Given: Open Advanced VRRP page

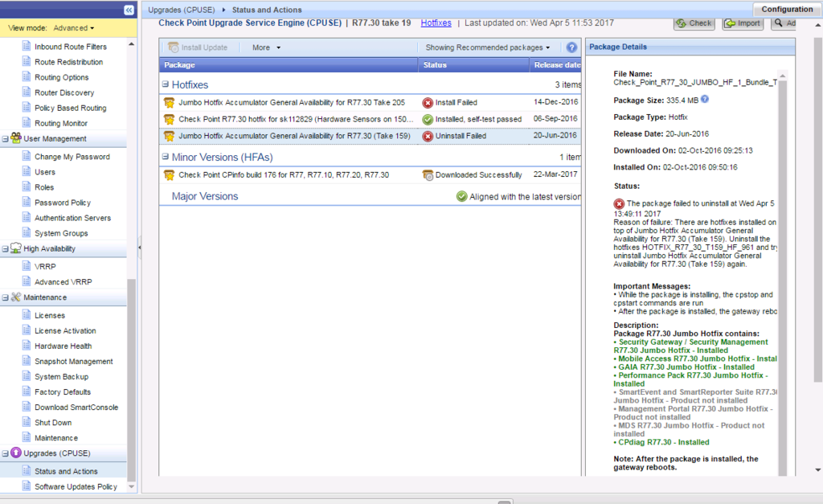Looking at the screenshot, I should [x=63, y=281].
